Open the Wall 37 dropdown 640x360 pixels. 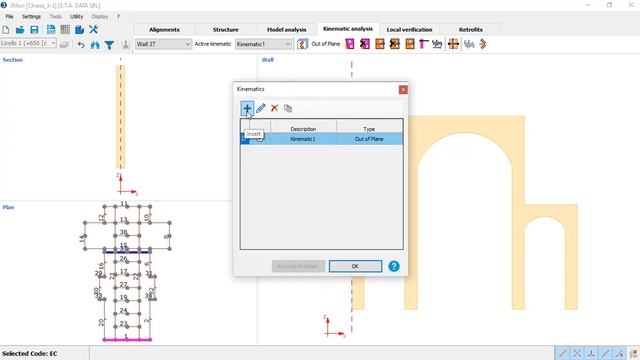[163, 44]
